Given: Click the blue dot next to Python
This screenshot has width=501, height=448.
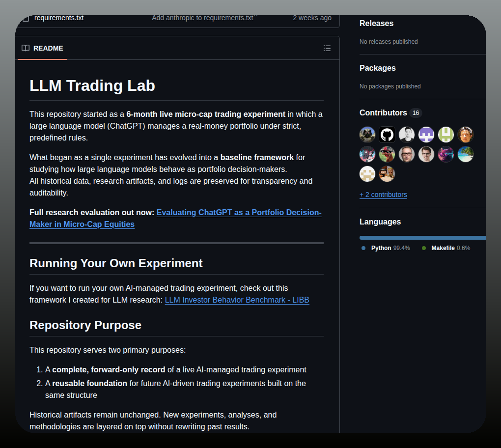Looking at the screenshot, I should [x=363, y=248].
